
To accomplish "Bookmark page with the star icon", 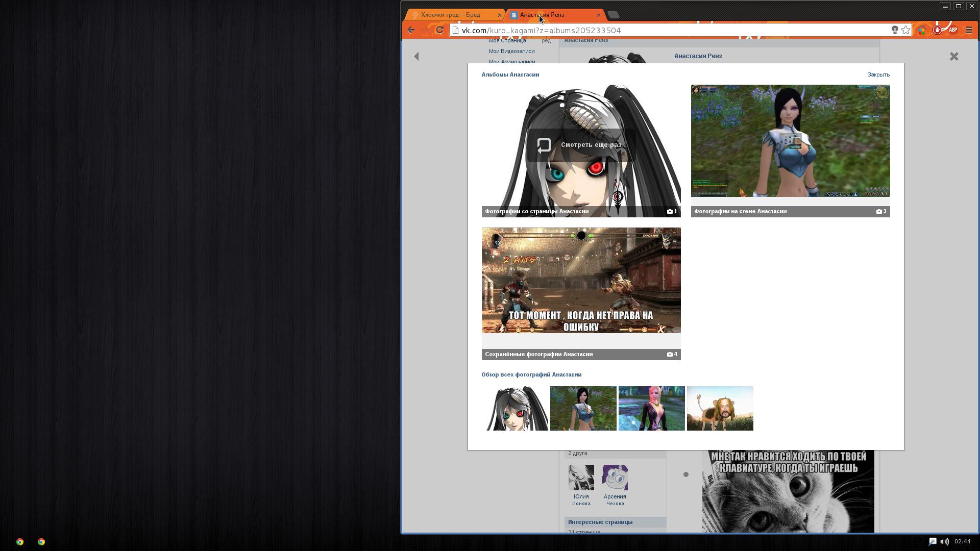I will (x=905, y=30).
